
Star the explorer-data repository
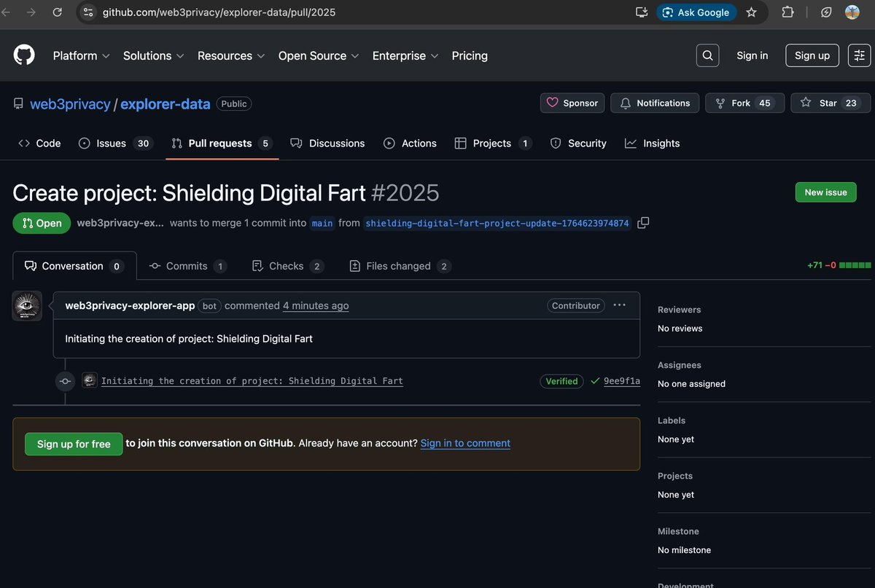pos(831,103)
